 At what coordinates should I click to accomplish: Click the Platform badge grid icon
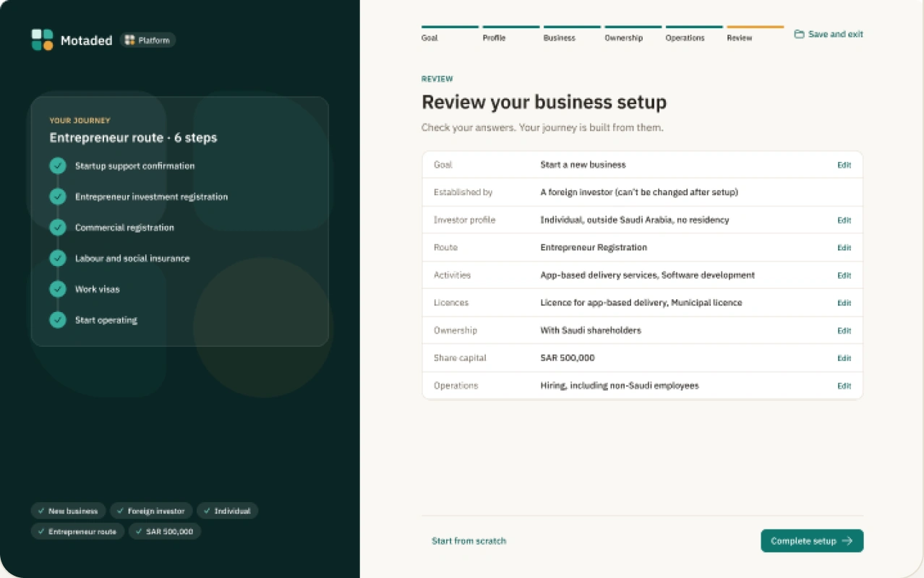pyautogui.click(x=129, y=40)
